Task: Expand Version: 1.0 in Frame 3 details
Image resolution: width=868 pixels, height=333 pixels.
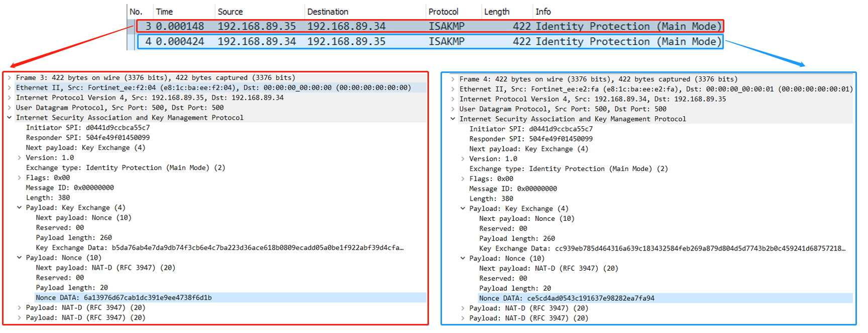Action: pyautogui.click(x=20, y=158)
